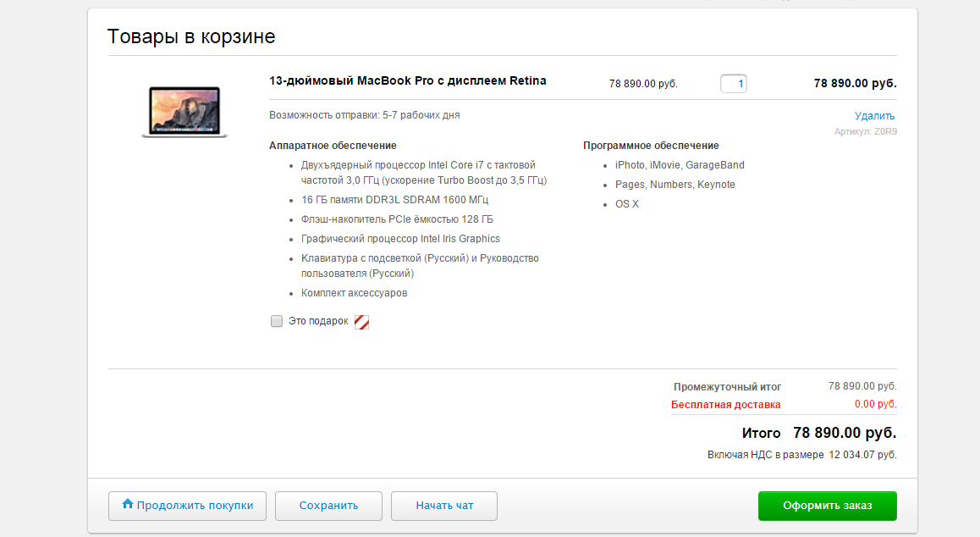980x537 pixels.
Task: Click the quantity field showing 1
Action: (x=733, y=83)
